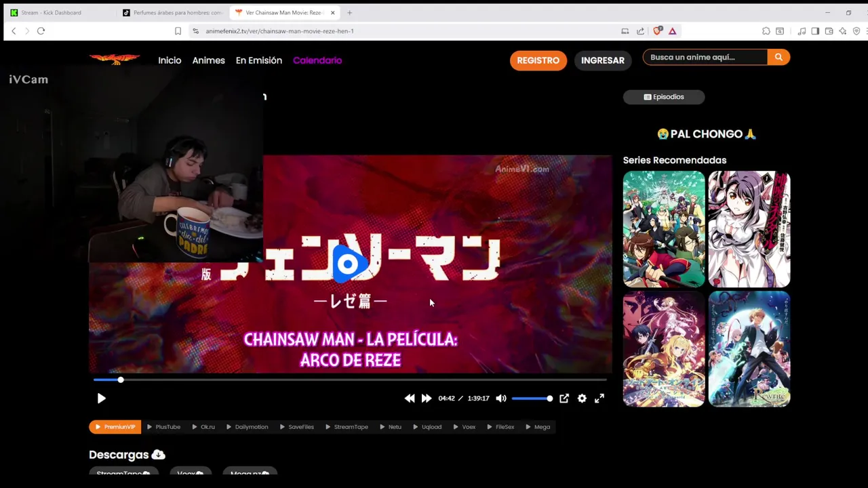Open the browser extensions puzzle icon
868x488 pixels.
766,31
